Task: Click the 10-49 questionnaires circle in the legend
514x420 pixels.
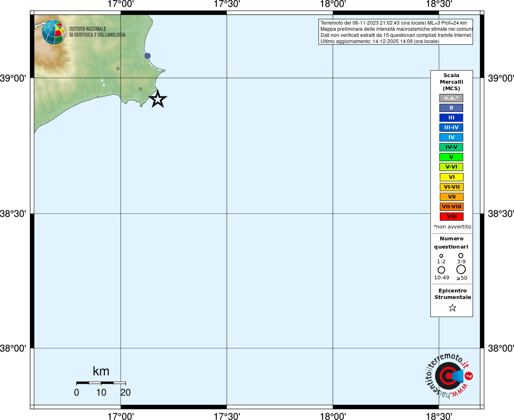Action: click(x=441, y=270)
